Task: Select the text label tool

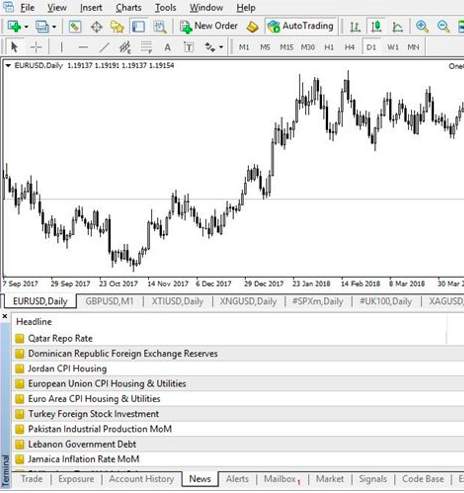Action: point(188,47)
